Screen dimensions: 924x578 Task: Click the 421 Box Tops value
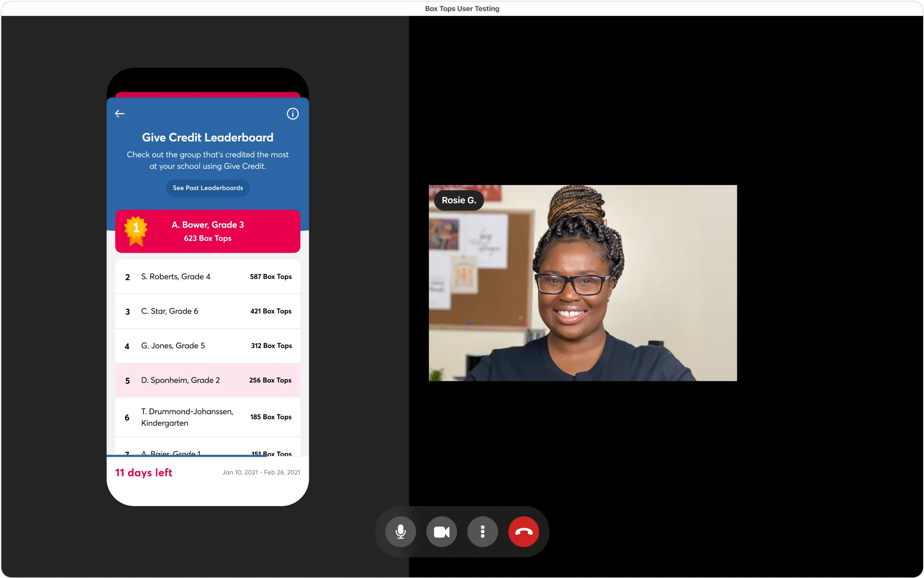click(x=271, y=311)
